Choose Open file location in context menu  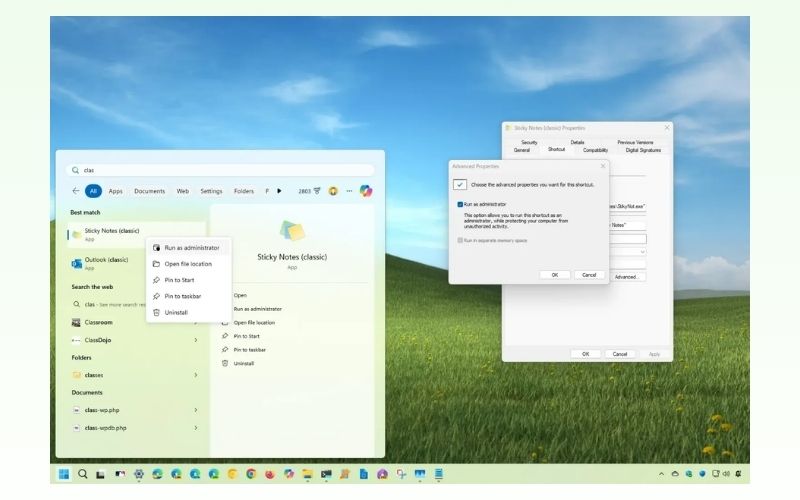[189, 264]
